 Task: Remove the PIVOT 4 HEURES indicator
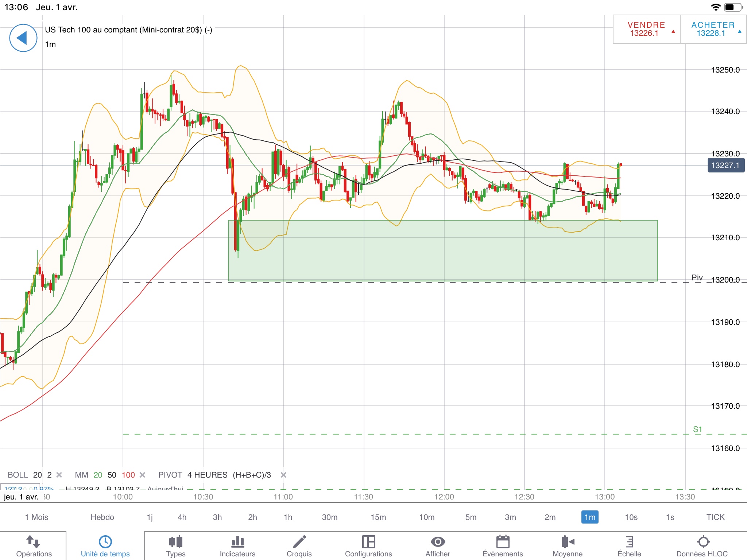coord(283,475)
